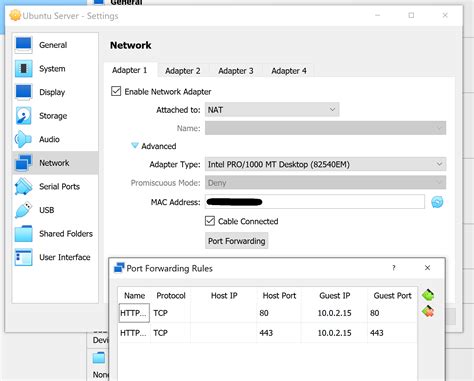This screenshot has width=474, height=381.
Task: Click the disabled Name dropdown
Action: [325, 128]
